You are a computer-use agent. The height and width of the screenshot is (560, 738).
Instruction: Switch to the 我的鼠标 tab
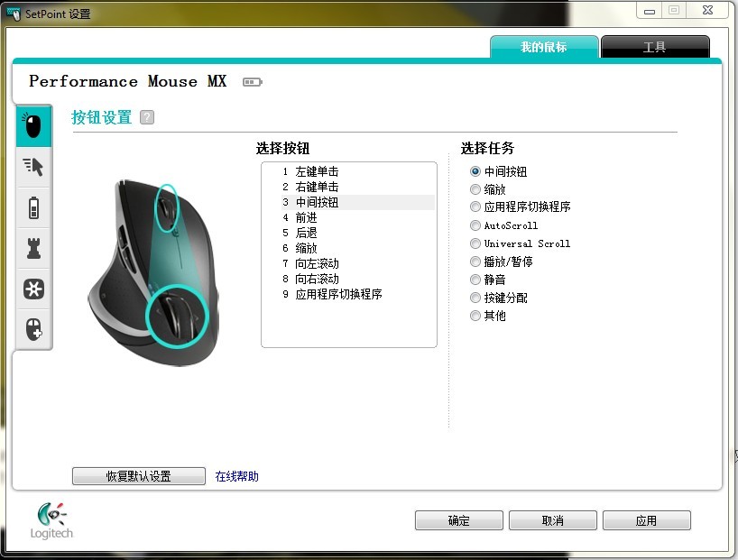(x=544, y=47)
